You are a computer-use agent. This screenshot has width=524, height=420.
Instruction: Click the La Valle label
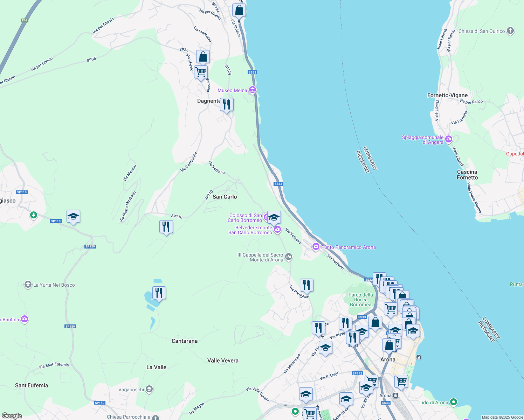(156, 367)
